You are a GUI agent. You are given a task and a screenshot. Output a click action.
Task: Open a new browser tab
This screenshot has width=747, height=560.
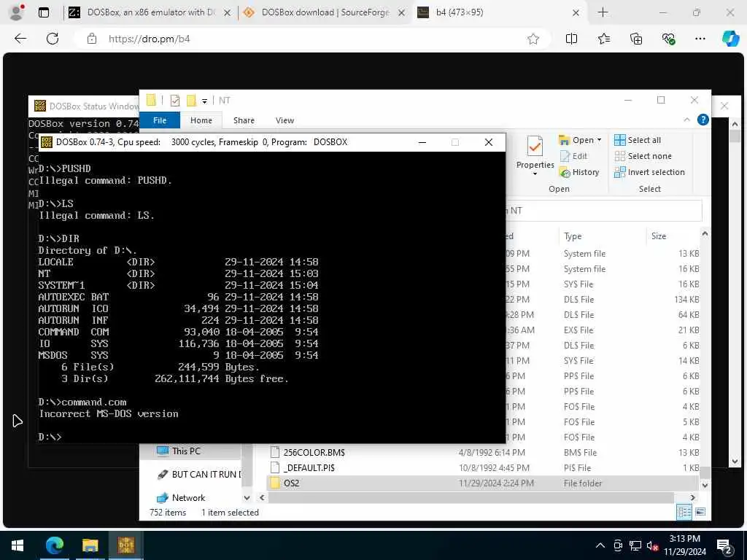(603, 12)
